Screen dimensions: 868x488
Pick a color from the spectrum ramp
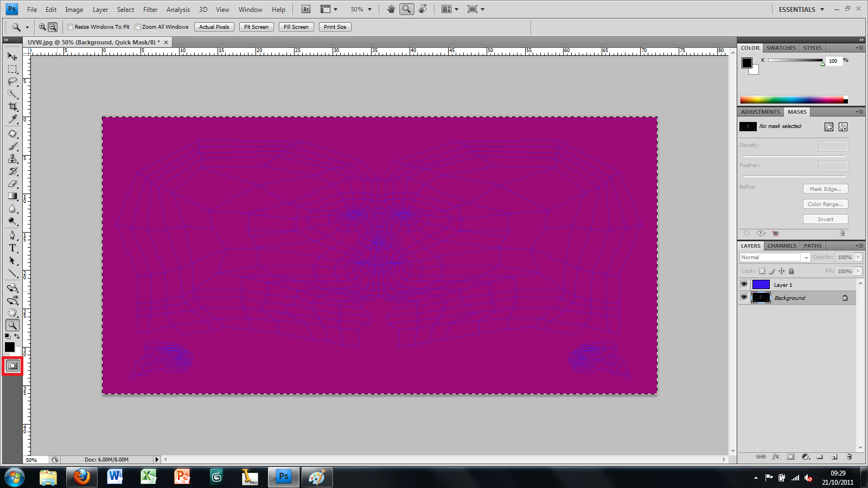tap(792, 99)
